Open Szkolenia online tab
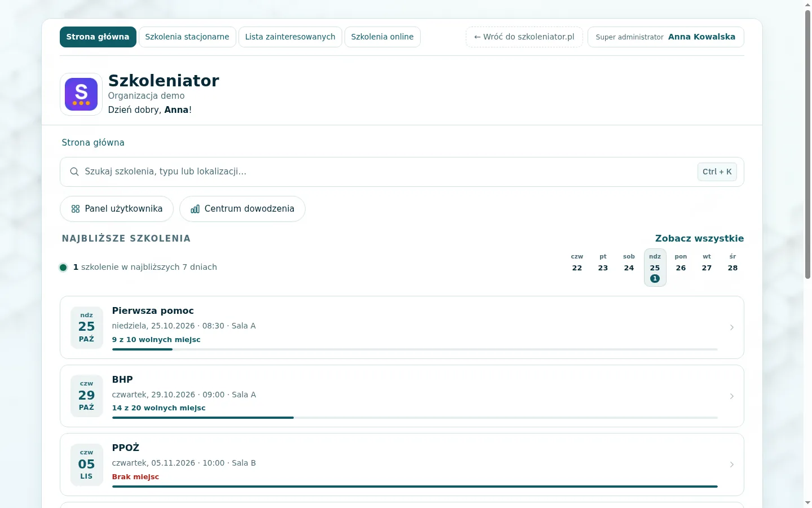The image size is (812, 508). click(382, 37)
